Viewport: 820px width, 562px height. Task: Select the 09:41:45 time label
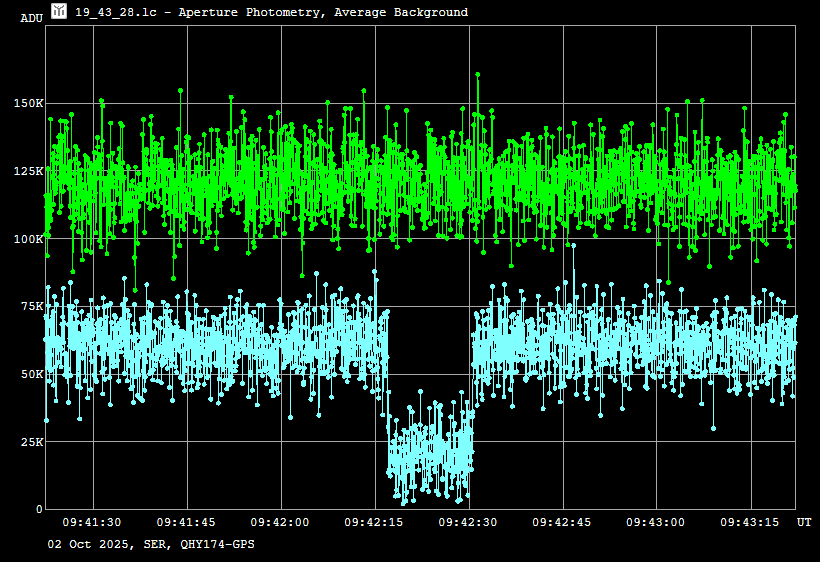pos(186,522)
